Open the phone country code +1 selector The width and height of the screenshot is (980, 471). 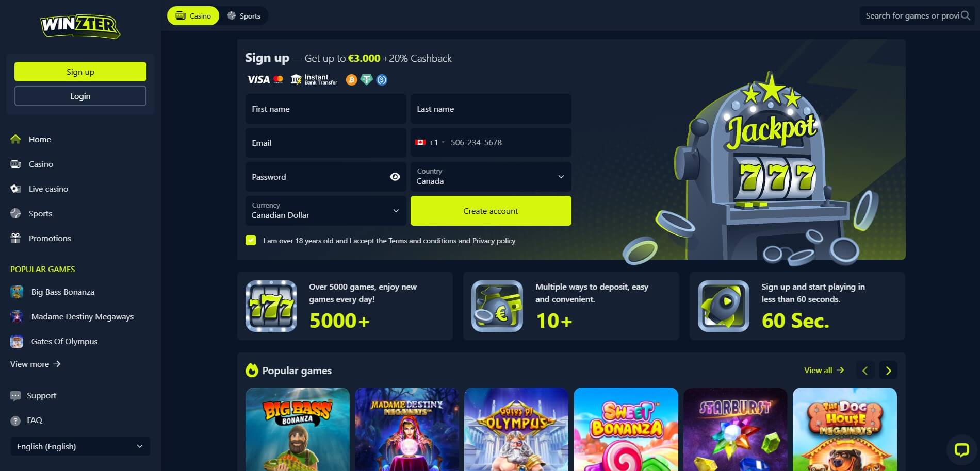click(x=430, y=142)
